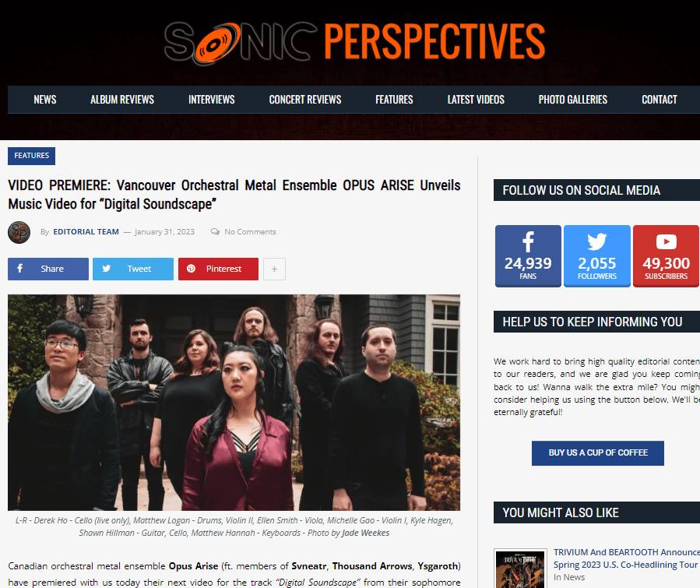Open the YouTube subscribers counter tile

(x=666, y=255)
